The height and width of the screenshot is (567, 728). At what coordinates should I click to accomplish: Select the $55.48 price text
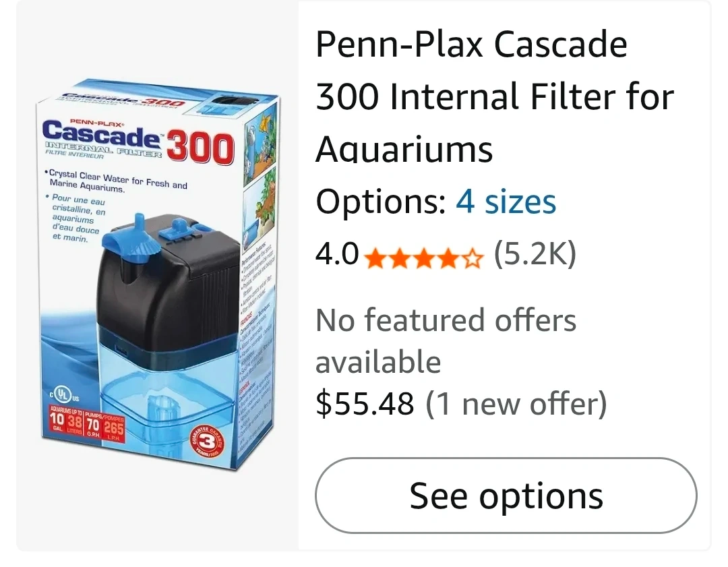click(365, 404)
